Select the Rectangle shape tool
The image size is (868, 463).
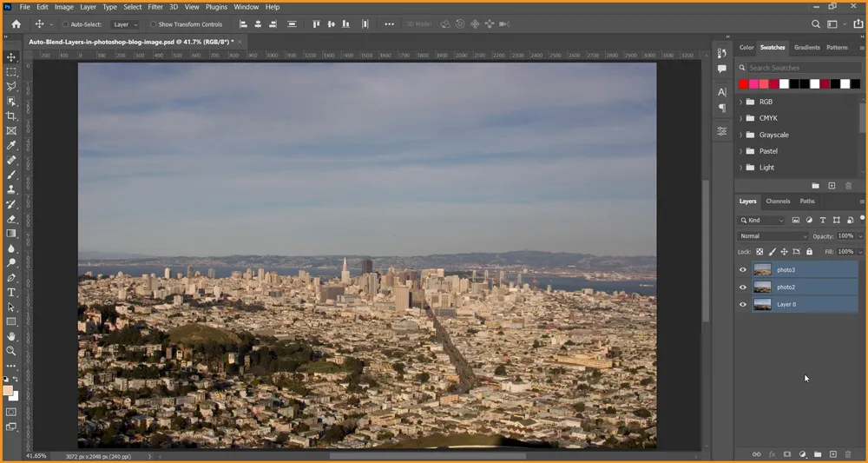click(11, 321)
